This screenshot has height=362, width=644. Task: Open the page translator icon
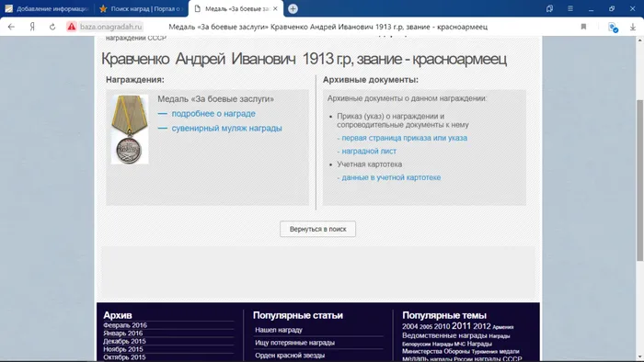tap(614, 28)
